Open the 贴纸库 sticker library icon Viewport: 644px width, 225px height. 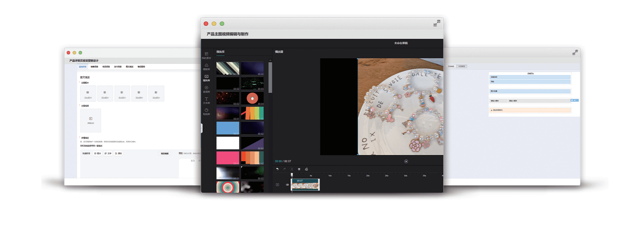(206, 112)
